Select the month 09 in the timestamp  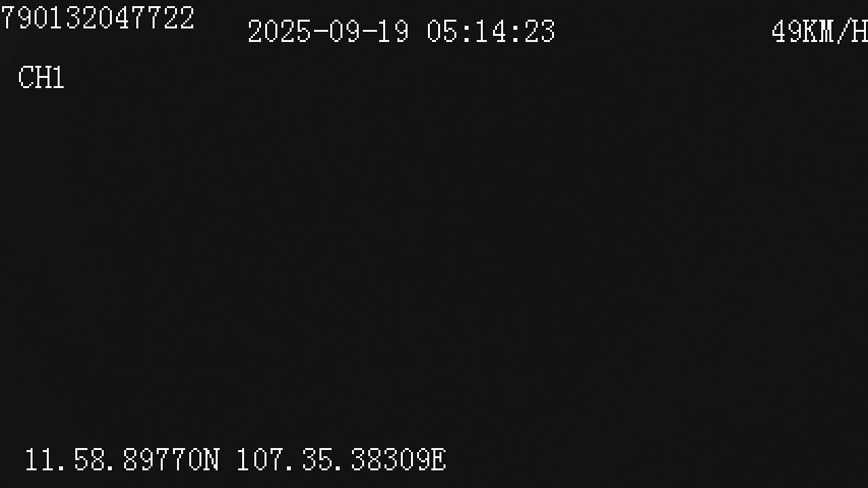[x=344, y=32]
